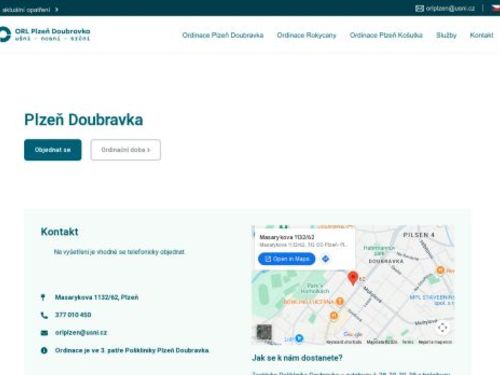500x375 pixels.
Task: Click the 'DOUBRAVKA' label on the map
Action: [x=386, y=261]
